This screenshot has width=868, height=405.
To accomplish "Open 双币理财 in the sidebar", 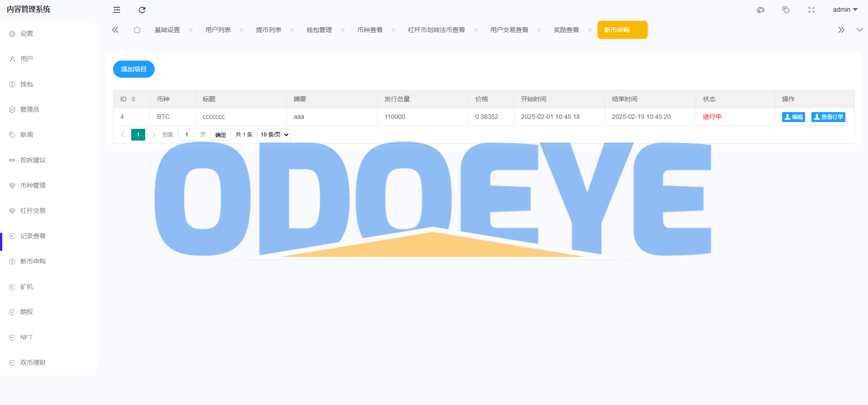I will coord(33,363).
